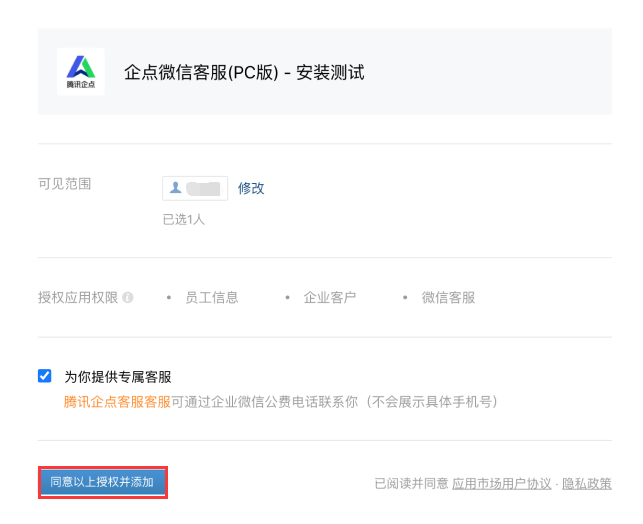
Task: Click the 腾讯企点客服客服 orange text
Action: tap(117, 402)
